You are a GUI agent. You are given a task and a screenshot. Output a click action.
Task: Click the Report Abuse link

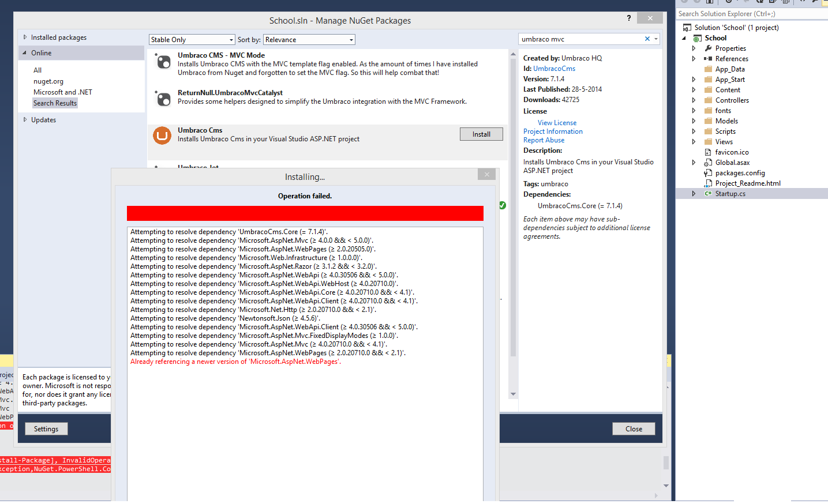coord(544,140)
